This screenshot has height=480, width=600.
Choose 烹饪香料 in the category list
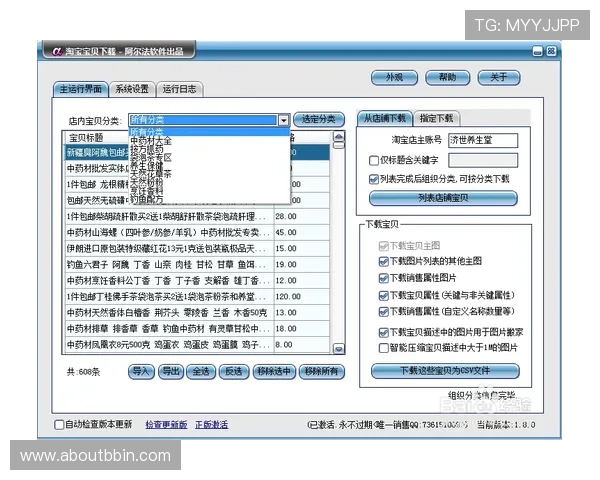coord(209,191)
